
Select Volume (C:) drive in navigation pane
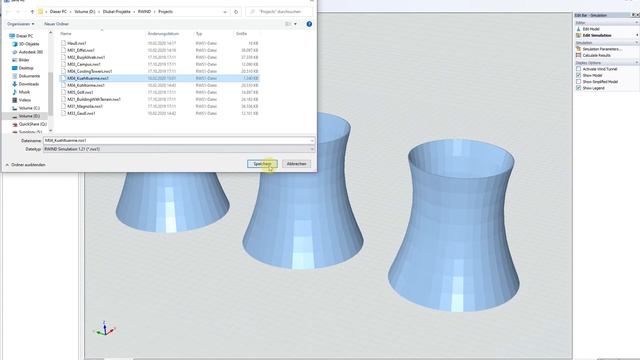26,108
